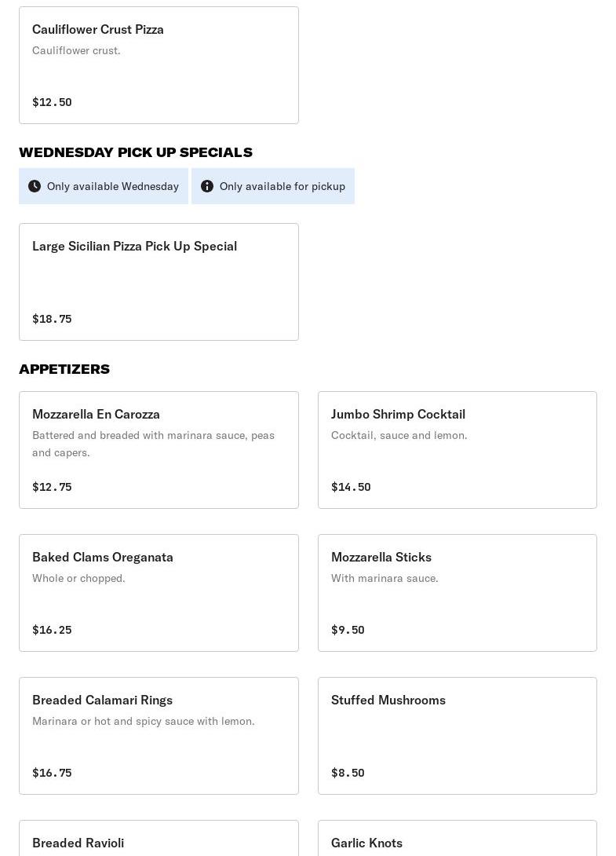The width and height of the screenshot is (616, 856).
Task: Select Large Sicilian Pizza Pick Up Special
Action: (x=159, y=282)
